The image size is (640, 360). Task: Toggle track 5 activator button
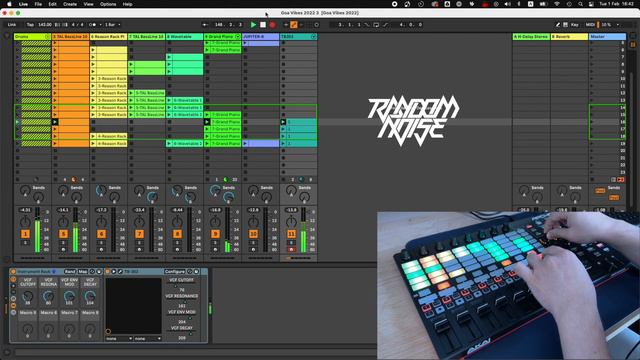tap(63, 234)
